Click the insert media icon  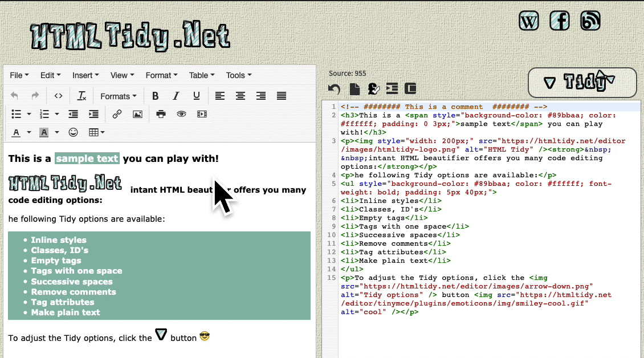pyautogui.click(x=202, y=114)
